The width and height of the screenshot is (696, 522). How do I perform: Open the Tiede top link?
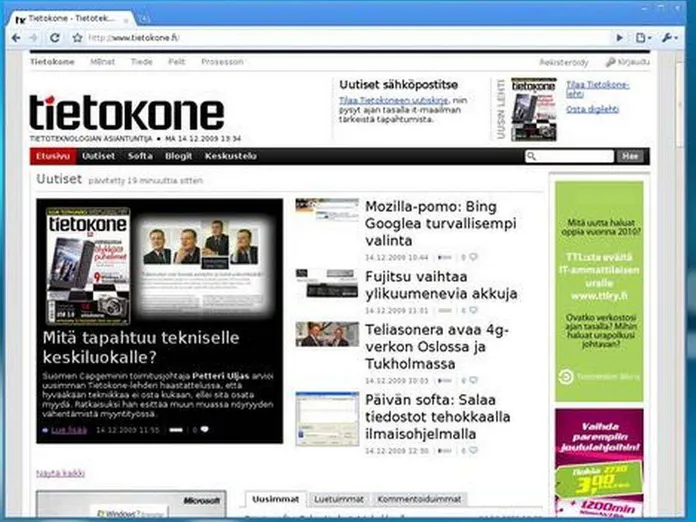click(x=142, y=62)
